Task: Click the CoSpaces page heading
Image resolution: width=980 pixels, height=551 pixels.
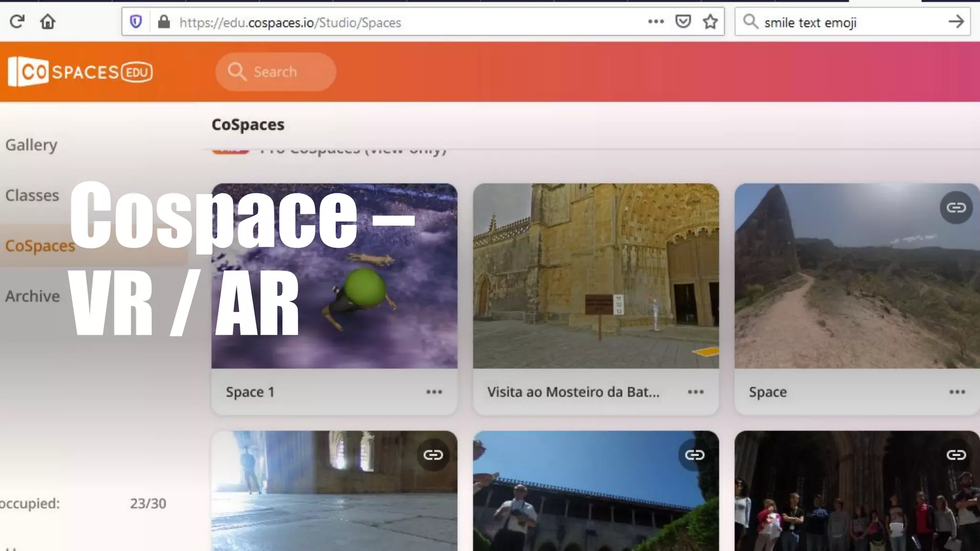Action: pos(248,124)
